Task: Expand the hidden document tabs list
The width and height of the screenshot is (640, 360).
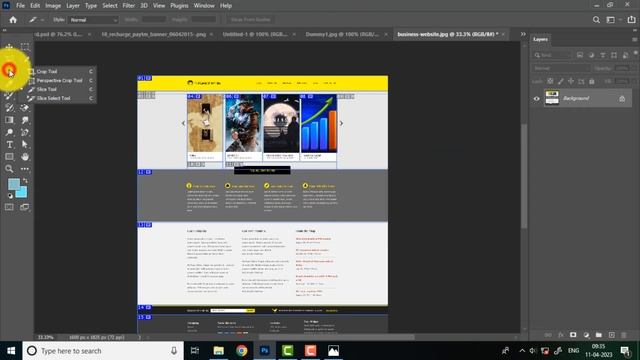Action: click(x=523, y=34)
